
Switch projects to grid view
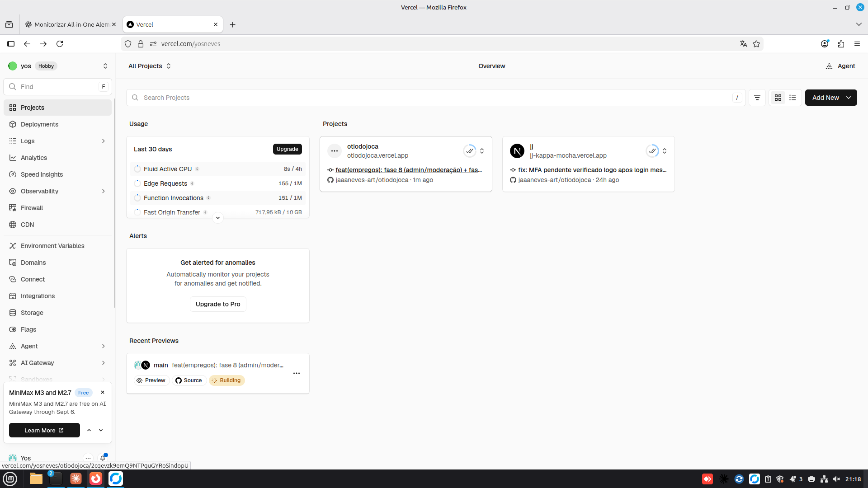coord(778,98)
